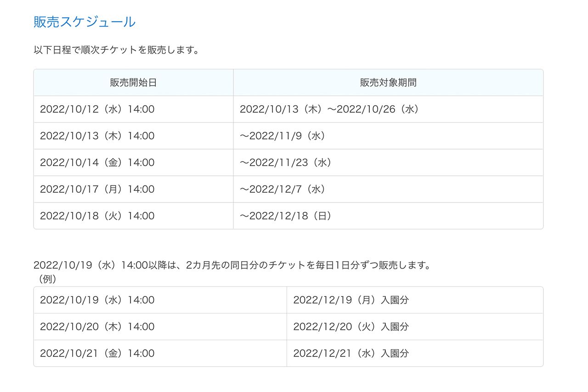Select the 2022/10/13（木）14:00 start date cell
This screenshot has height=392, width=588.
[97, 136]
